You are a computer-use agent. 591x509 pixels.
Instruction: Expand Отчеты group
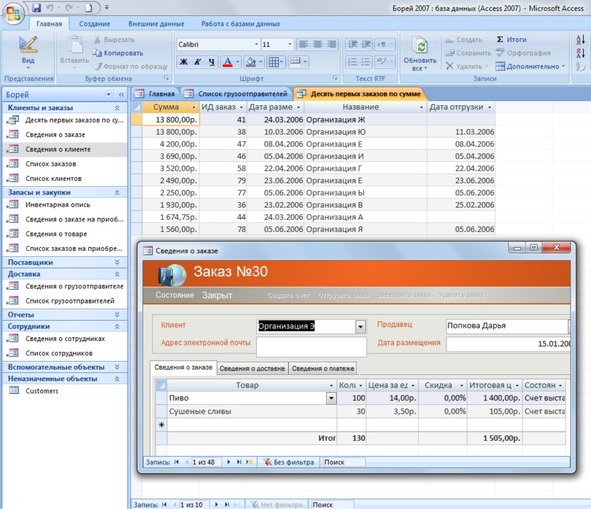pyautogui.click(x=117, y=314)
